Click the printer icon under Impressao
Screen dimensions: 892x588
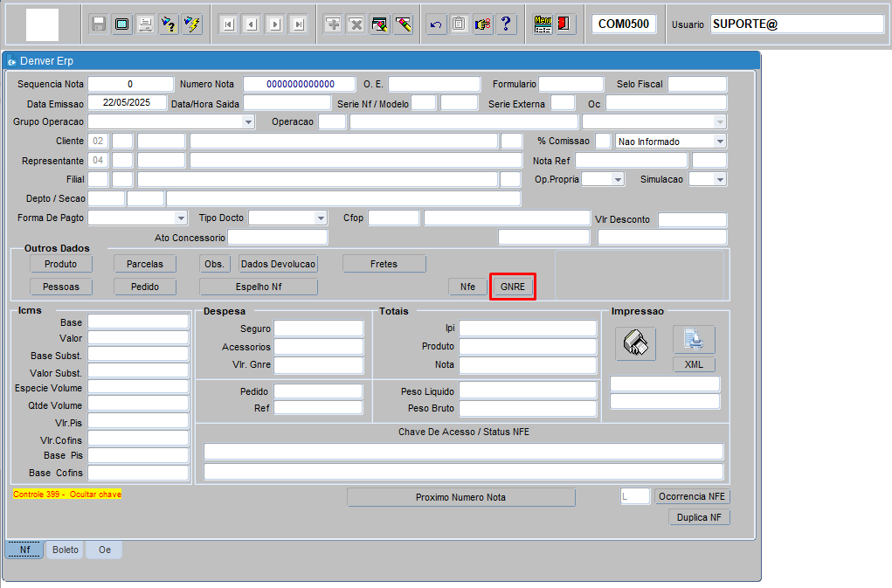click(634, 343)
